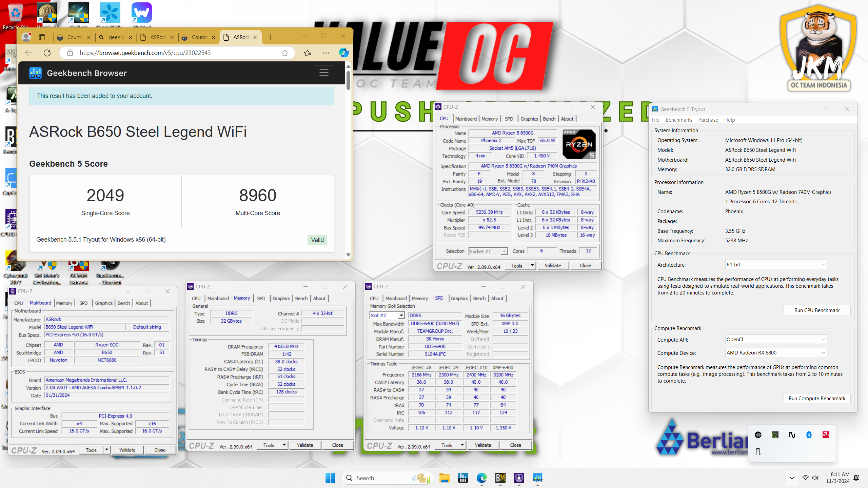868x488 pixels.
Task: Open Microsoft Edge from the taskbar
Action: (481, 478)
